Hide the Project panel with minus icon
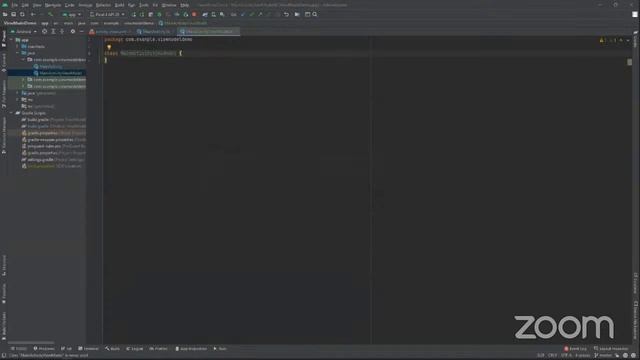640x360 pixels. click(x=81, y=31)
